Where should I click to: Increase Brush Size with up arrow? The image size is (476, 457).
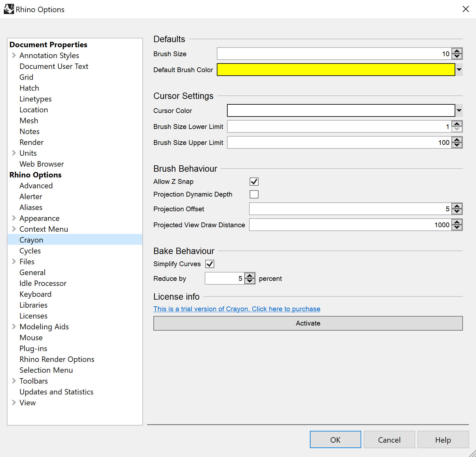coord(457,51)
